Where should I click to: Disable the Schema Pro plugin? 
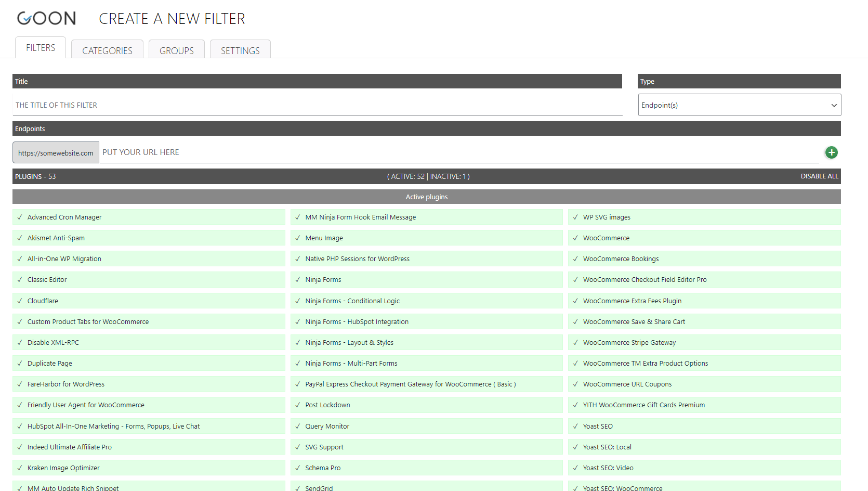(427, 468)
